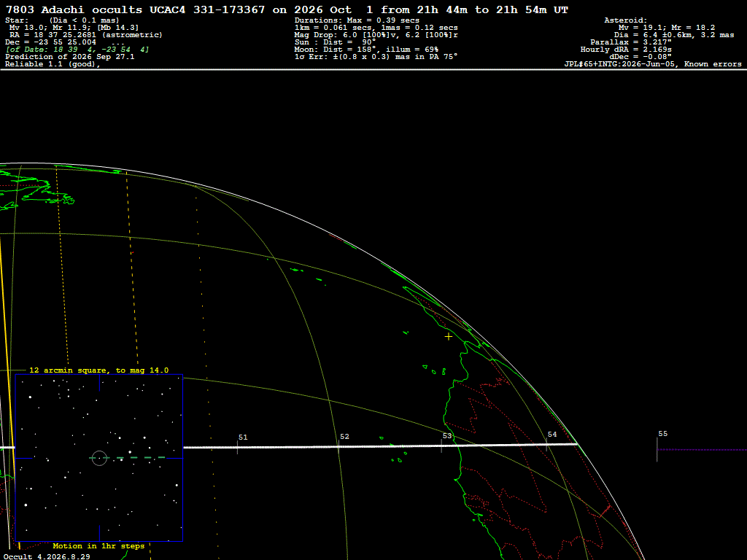Click the JPL#65+INTG orbit source text
This screenshot has height=560, width=747.
click(653, 64)
